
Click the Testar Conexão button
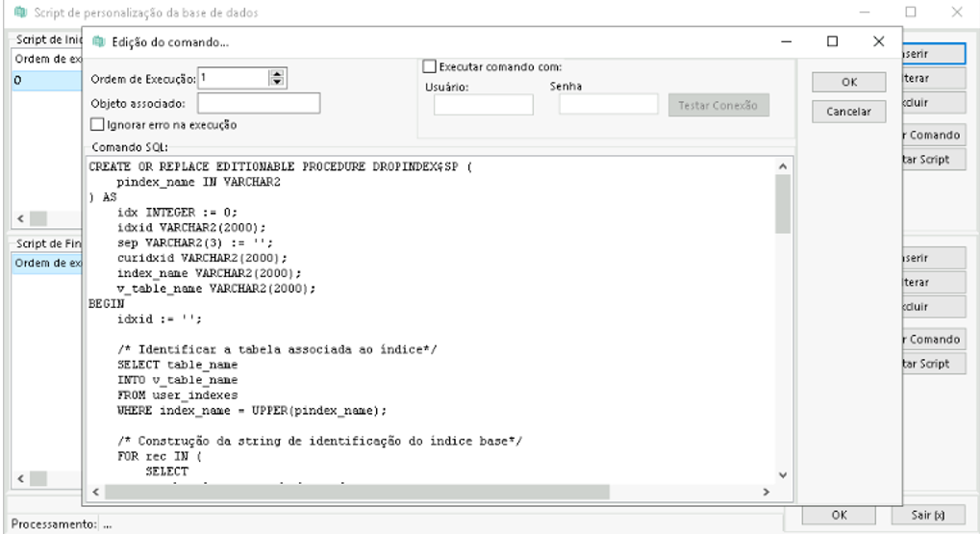718,105
